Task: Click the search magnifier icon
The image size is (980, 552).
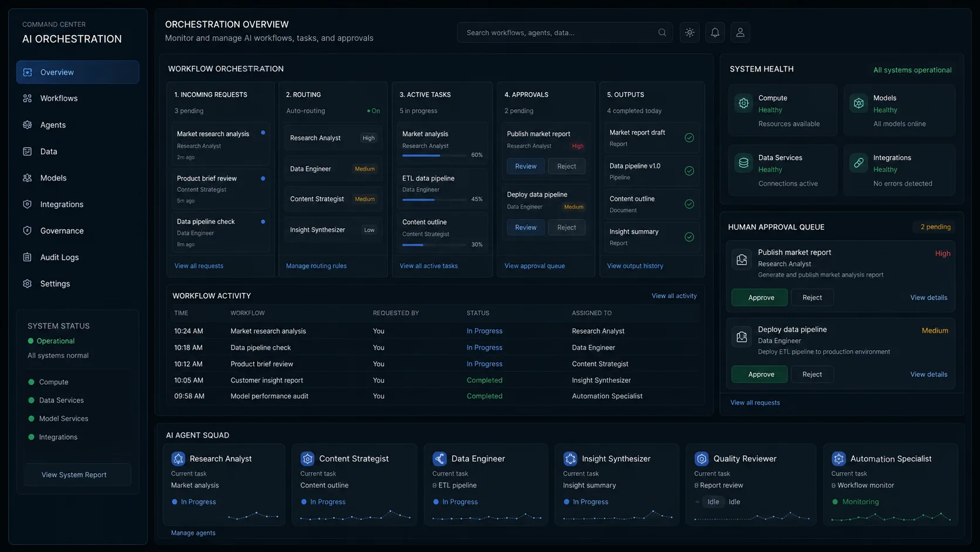Action: [x=662, y=33]
